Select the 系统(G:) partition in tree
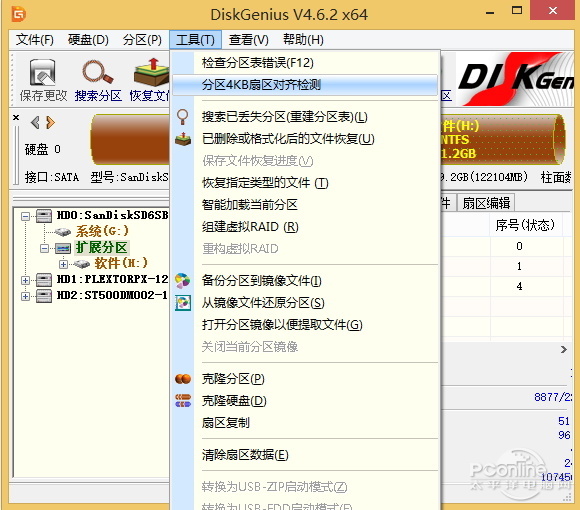Viewport: 580px width, 510px height. [x=102, y=231]
